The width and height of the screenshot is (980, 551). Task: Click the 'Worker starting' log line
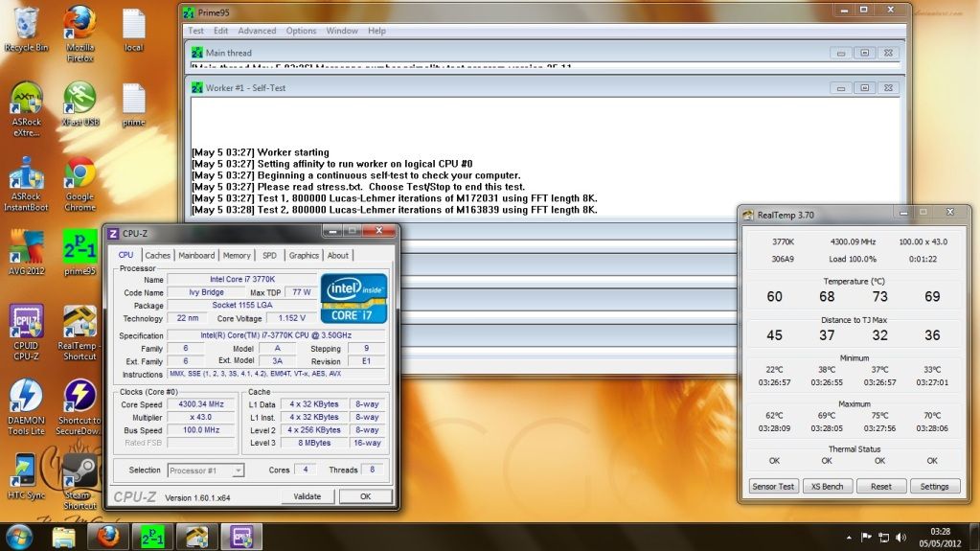coord(260,152)
